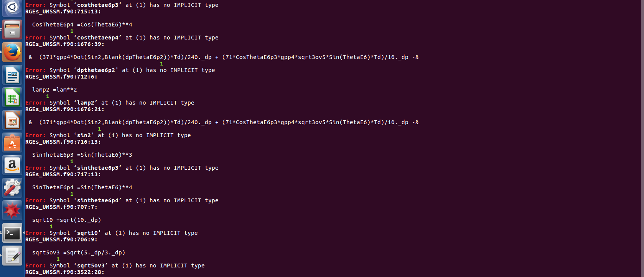Open the Files file manager from the dock

(x=12, y=29)
